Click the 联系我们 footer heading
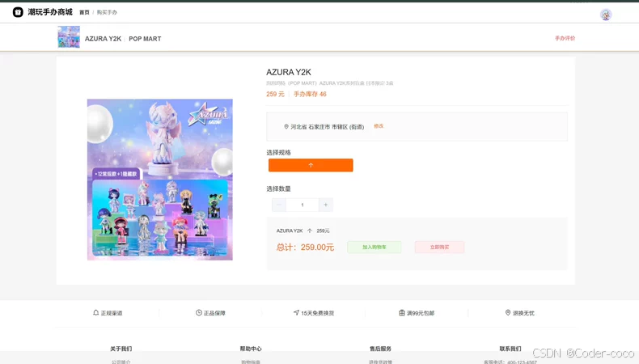Image resolution: width=639 pixels, height=364 pixels. click(510, 349)
